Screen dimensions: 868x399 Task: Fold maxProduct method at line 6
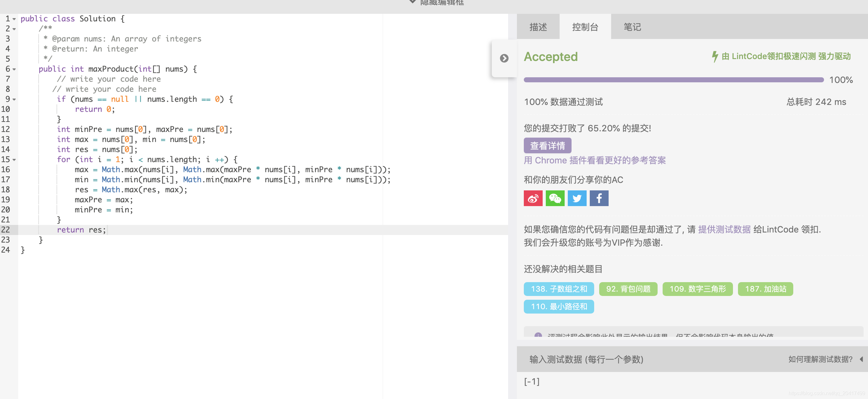14,69
